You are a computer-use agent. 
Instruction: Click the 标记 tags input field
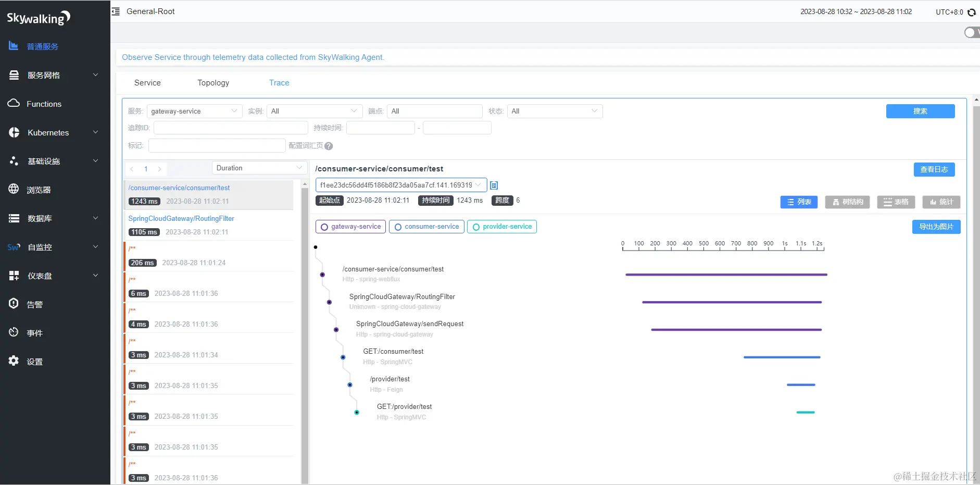pyautogui.click(x=217, y=145)
